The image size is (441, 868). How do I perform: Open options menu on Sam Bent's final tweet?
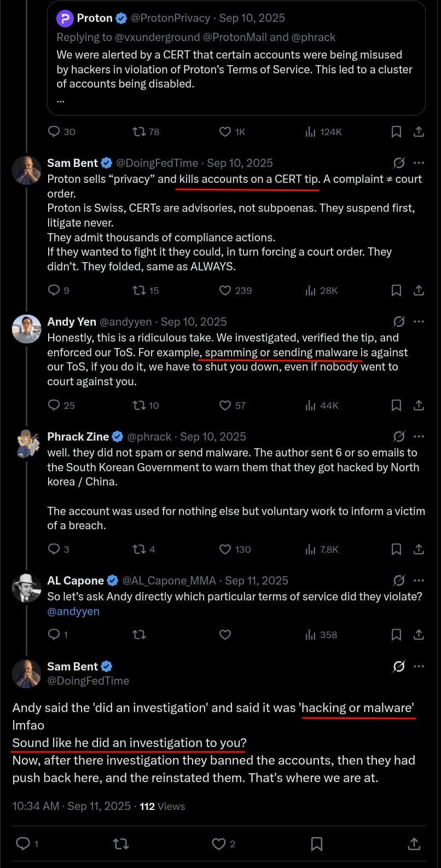(419, 666)
